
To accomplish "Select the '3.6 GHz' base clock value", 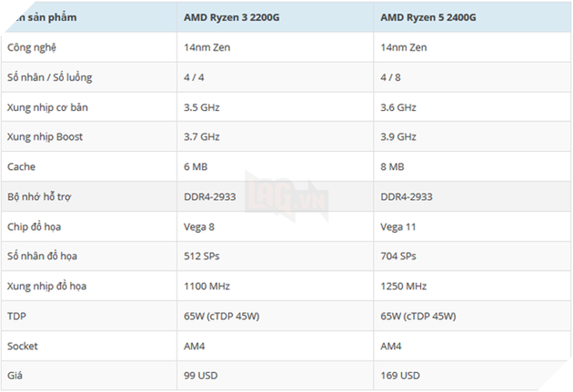I will pyautogui.click(x=398, y=107).
